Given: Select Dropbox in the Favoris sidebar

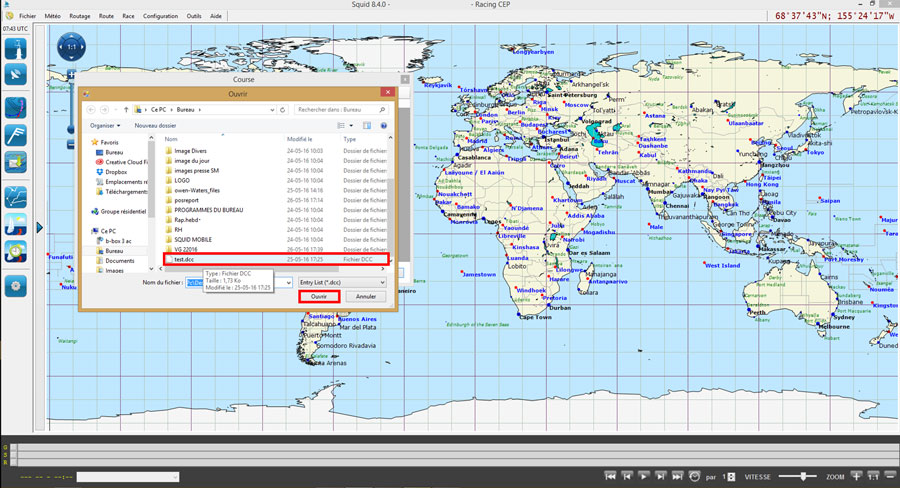Looking at the screenshot, I should click(x=117, y=171).
